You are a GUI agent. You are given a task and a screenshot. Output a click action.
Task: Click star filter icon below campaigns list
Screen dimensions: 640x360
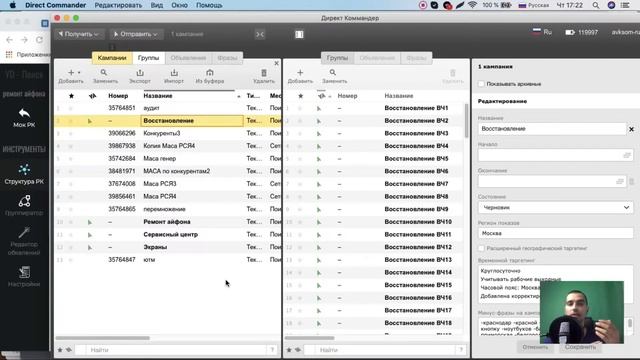60,350
